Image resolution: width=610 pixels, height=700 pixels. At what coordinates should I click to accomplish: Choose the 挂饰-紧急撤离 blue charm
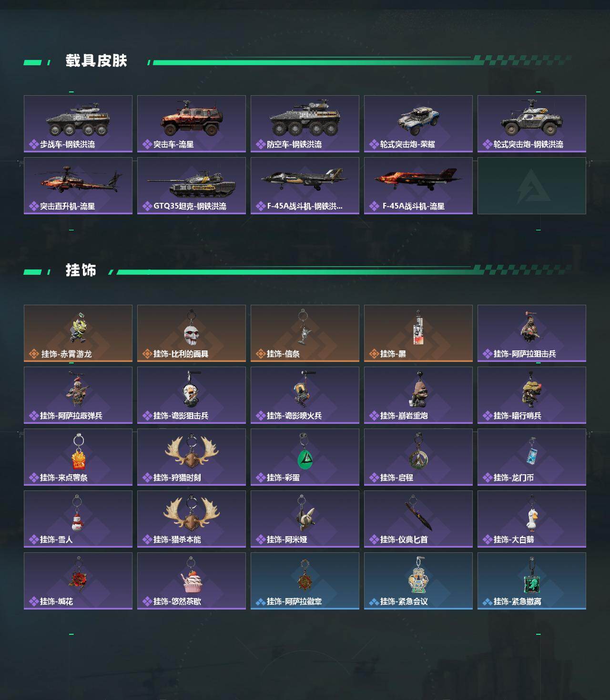coord(532,581)
